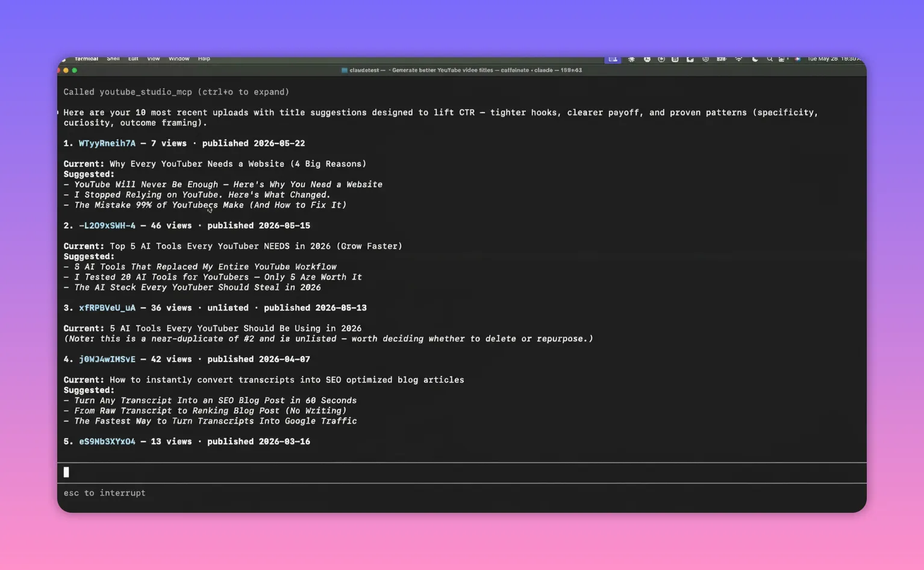
Task: Click video ID eS9Nb3XYxO4
Action: (107, 442)
